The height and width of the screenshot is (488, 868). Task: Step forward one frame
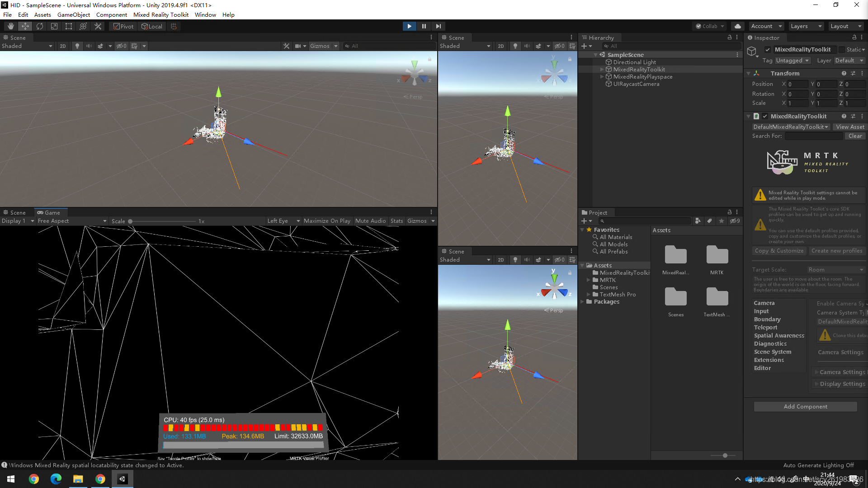tap(438, 26)
